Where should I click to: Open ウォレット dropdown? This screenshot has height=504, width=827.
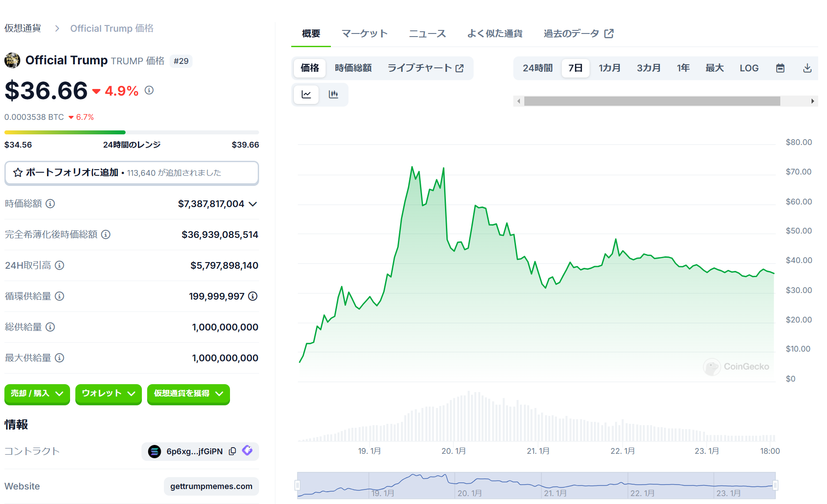pyautogui.click(x=108, y=394)
